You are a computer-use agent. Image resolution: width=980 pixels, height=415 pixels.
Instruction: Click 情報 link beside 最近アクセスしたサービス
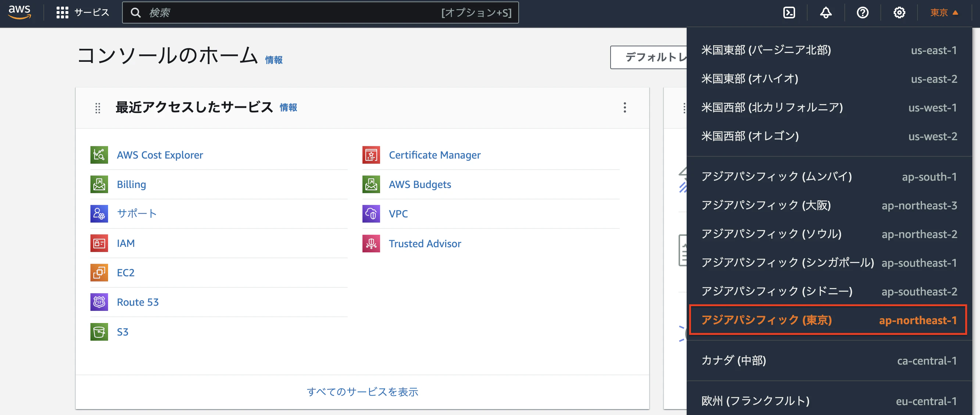[288, 107]
